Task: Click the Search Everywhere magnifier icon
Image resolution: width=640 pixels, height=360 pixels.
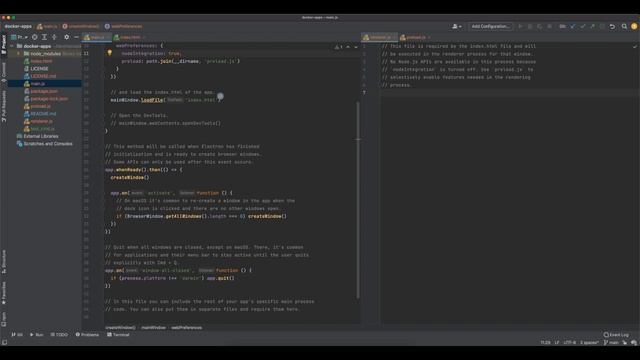Action: click(x=624, y=27)
